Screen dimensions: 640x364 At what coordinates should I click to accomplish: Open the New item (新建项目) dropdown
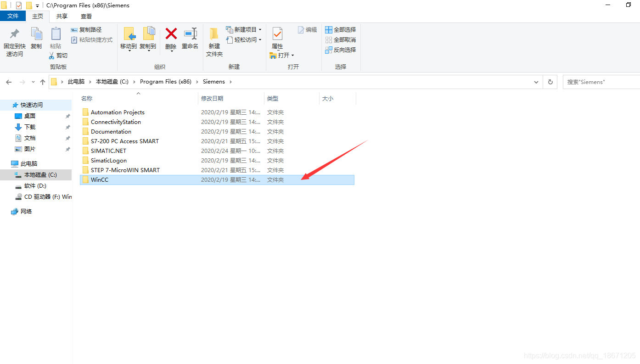pyautogui.click(x=244, y=29)
